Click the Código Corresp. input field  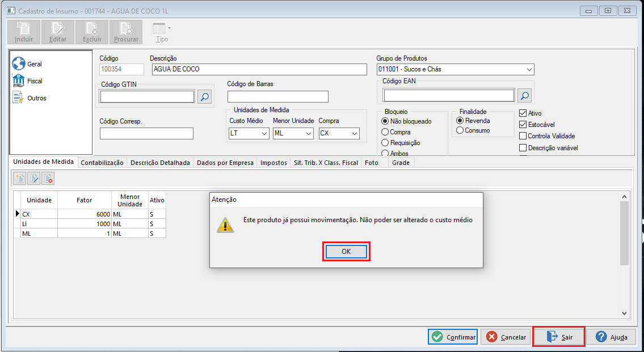(x=146, y=133)
